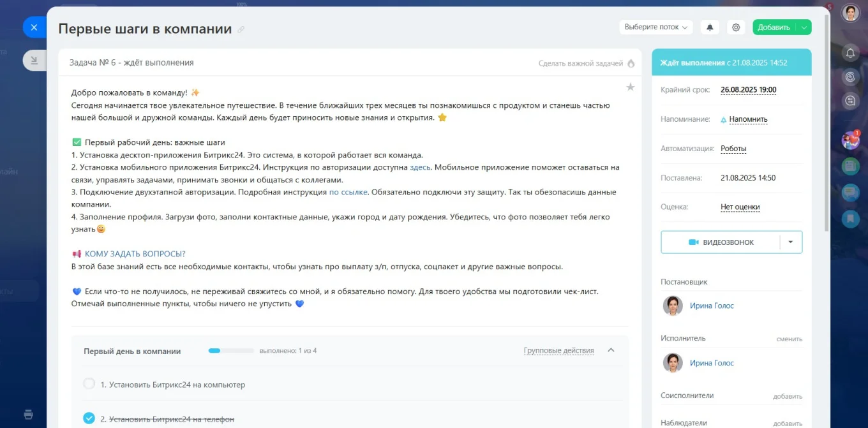Open the 'Роботы' automation link
The height and width of the screenshot is (428, 868).
pyautogui.click(x=733, y=149)
